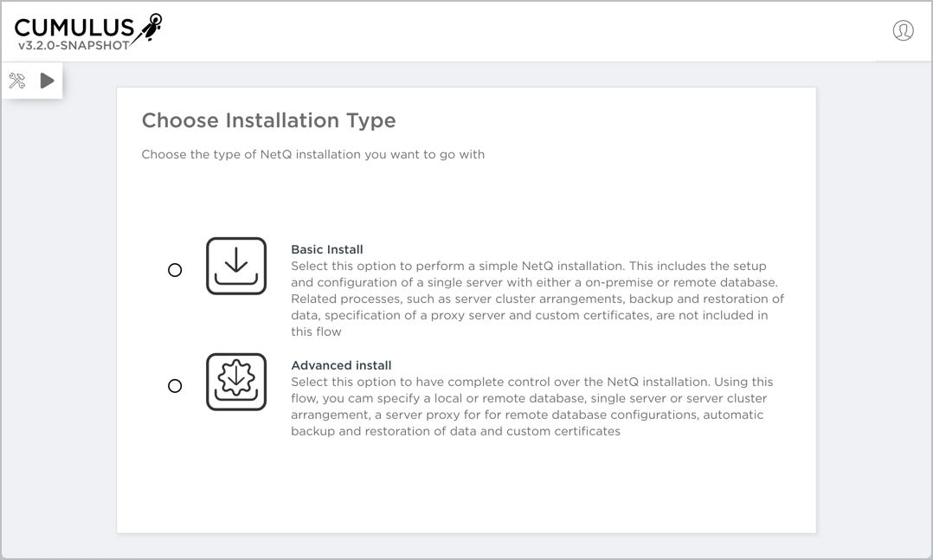This screenshot has height=560, width=933.
Task: Click the blank middle of the top header bar
Action: pyautogui.click(x=519, y=31)
